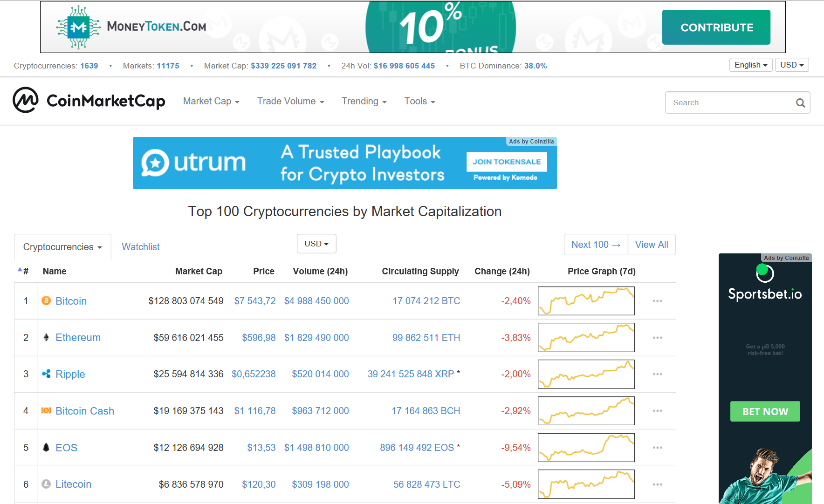824x504 pixels.
Task: Open Ripple 7d price graph thumbnail
Action: (x=586, y=374)
